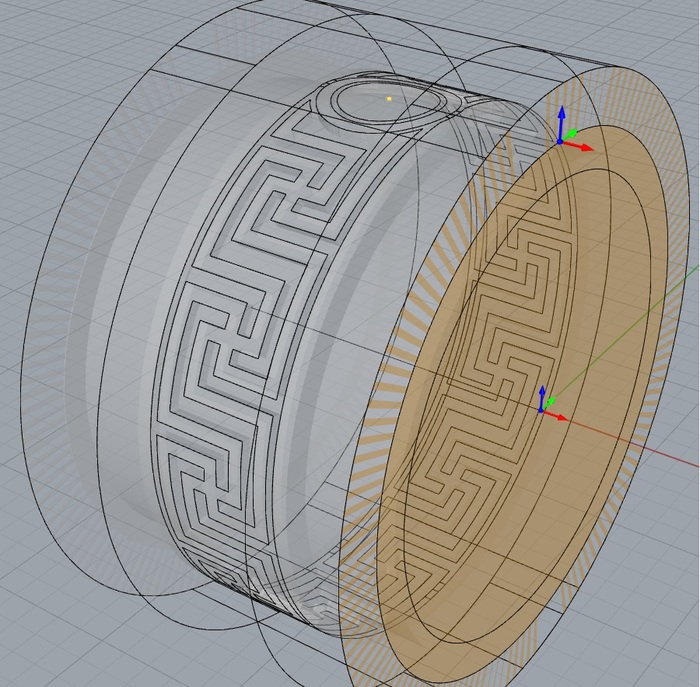Click the green Y-axis arrow on lower gizmo
Image resolution: width=700 pixels, height=687 pixels.
[x=552, y=403]
